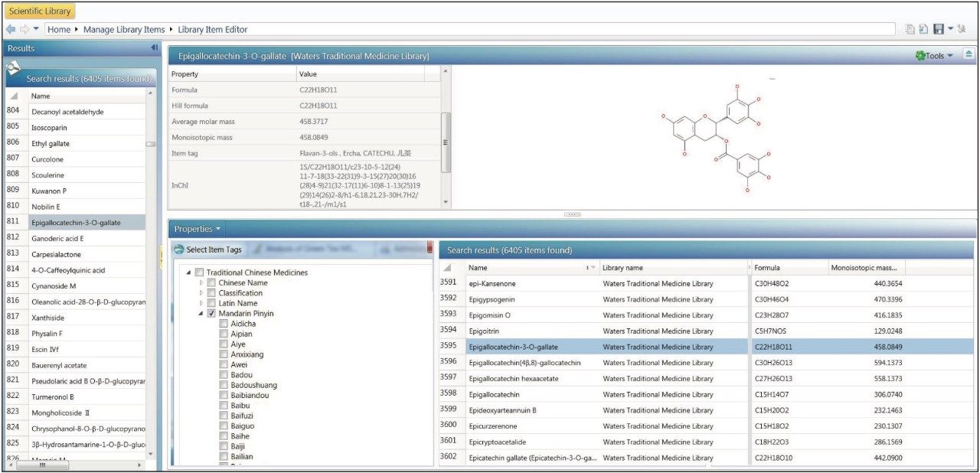Open the Tools dropdown menu

pos(934,56)
